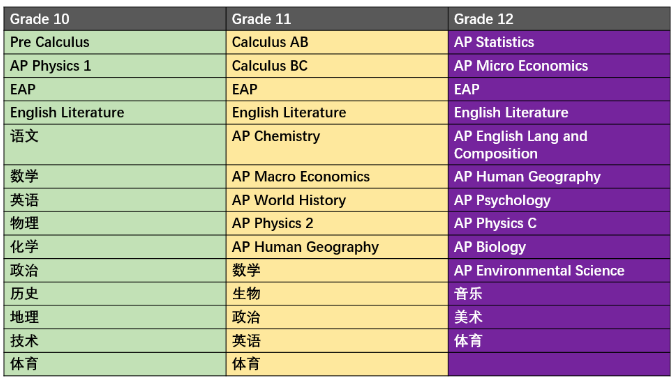Select the Pre Calculus cell
The width and height of the screenshot is (672, 382).
(x=115, y=42)
